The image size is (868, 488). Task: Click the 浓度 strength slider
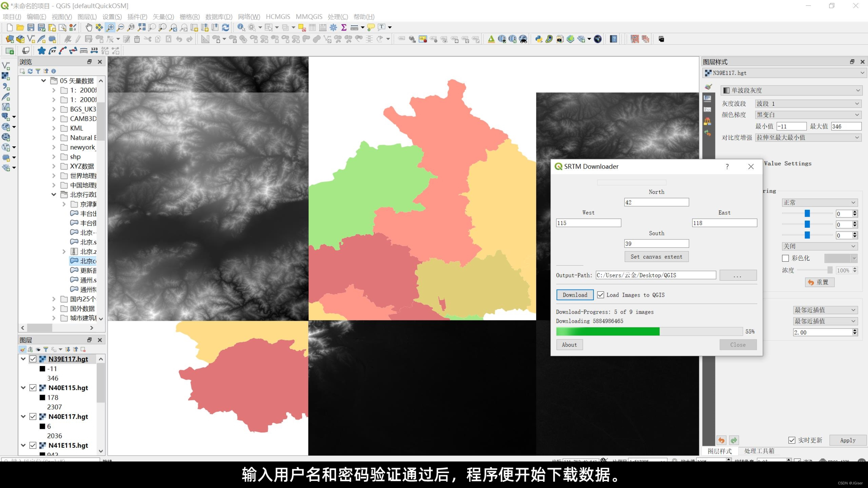click(814, 270)
